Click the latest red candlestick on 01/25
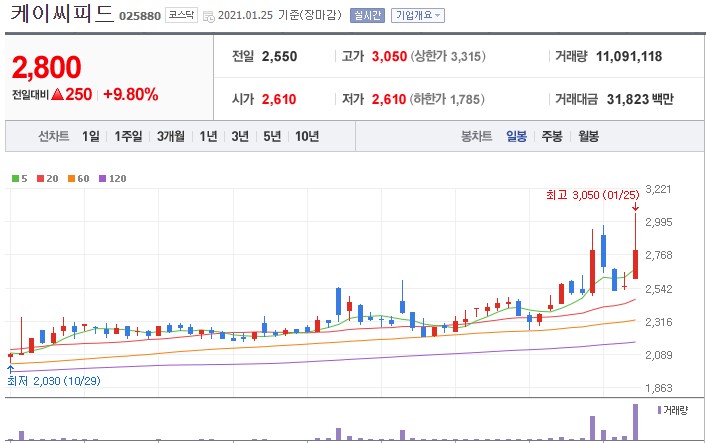 tap(635, 264)
